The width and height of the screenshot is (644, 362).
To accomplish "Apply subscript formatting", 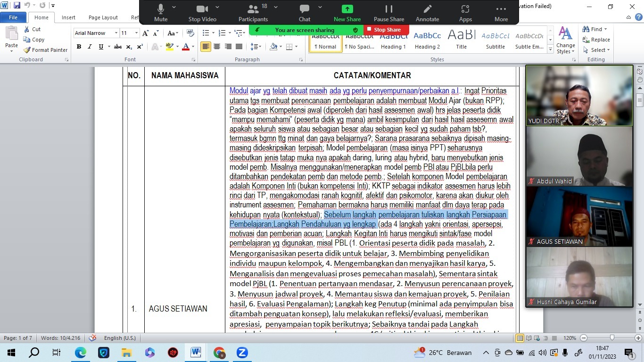I will pos(129,47).
